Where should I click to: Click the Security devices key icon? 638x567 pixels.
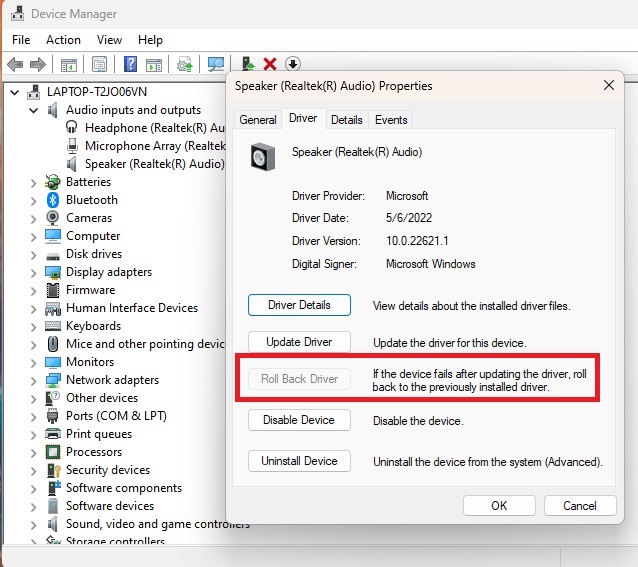(53, 470)
